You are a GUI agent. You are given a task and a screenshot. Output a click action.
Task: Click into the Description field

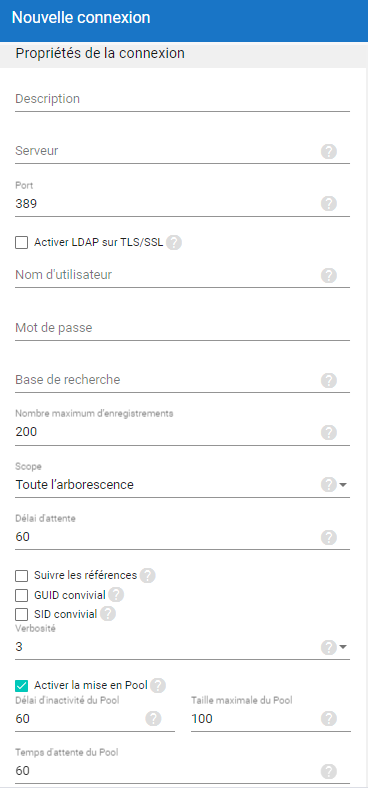[x=182, y=99]
